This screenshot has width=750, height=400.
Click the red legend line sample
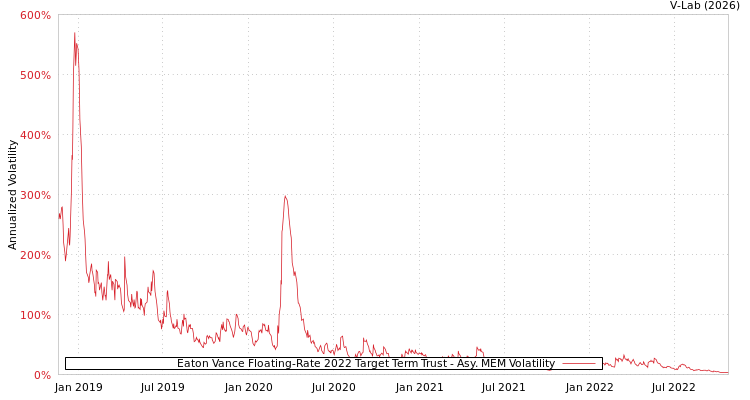click(579, 364)
